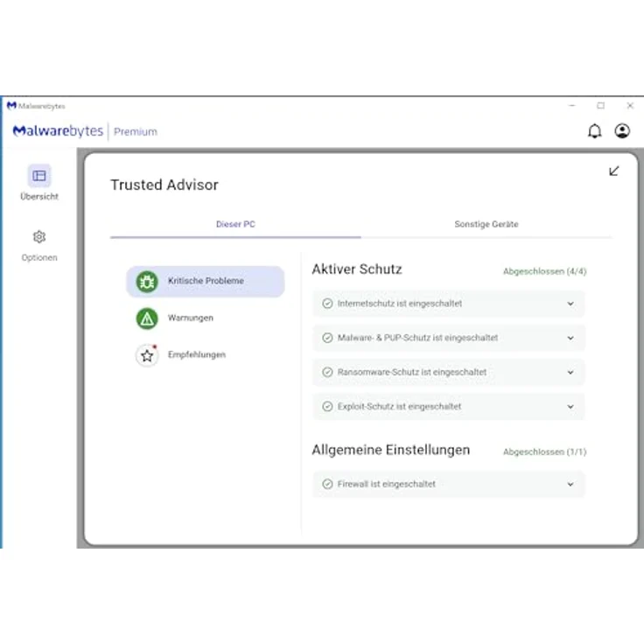Screen dimensions: 644x644
Task: Click the Allgemeine Einstellungen heading
Action: tap(390, 450)
